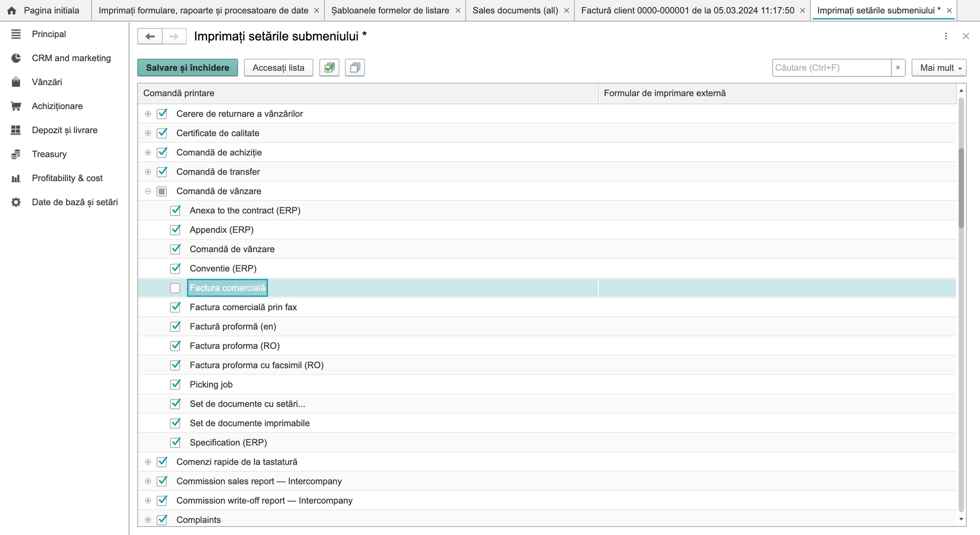Open the Factură client 0000-000001 tab

[688, 10]
